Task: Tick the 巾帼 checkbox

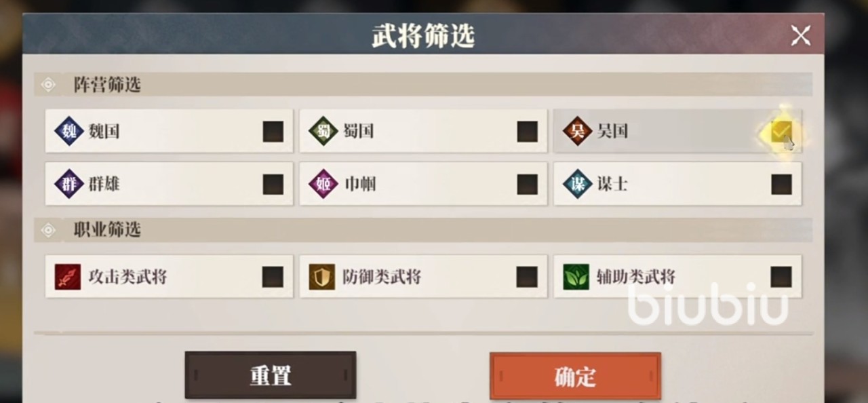Action: (527, 185)
